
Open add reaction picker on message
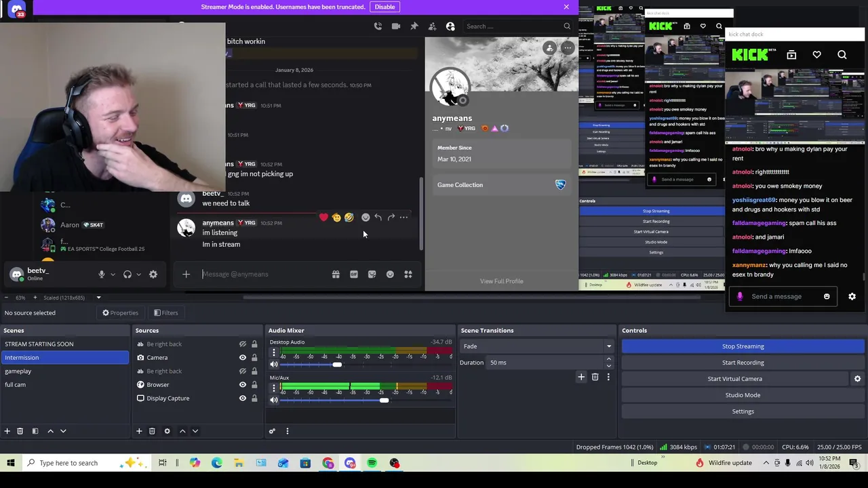pos(366,218)
